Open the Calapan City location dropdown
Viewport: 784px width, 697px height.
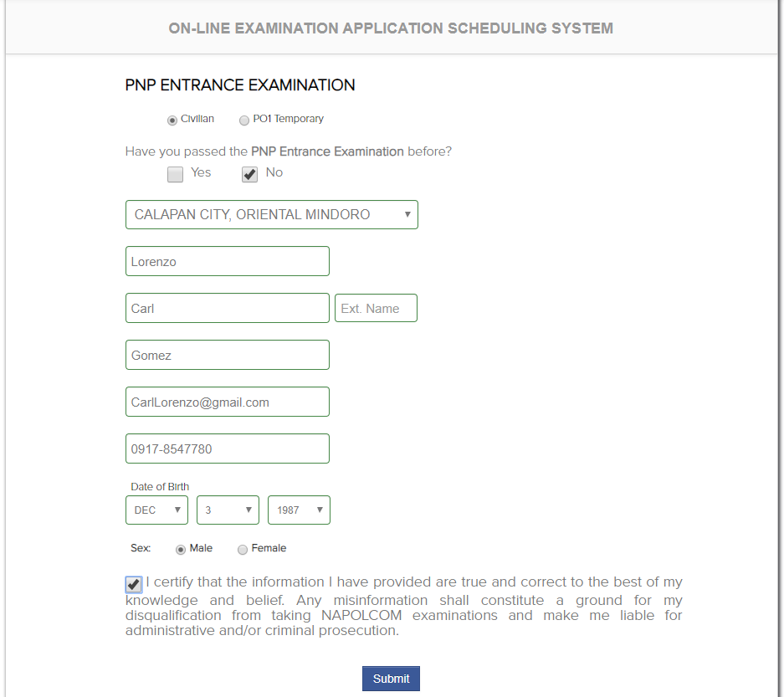[x=271, y=214]
